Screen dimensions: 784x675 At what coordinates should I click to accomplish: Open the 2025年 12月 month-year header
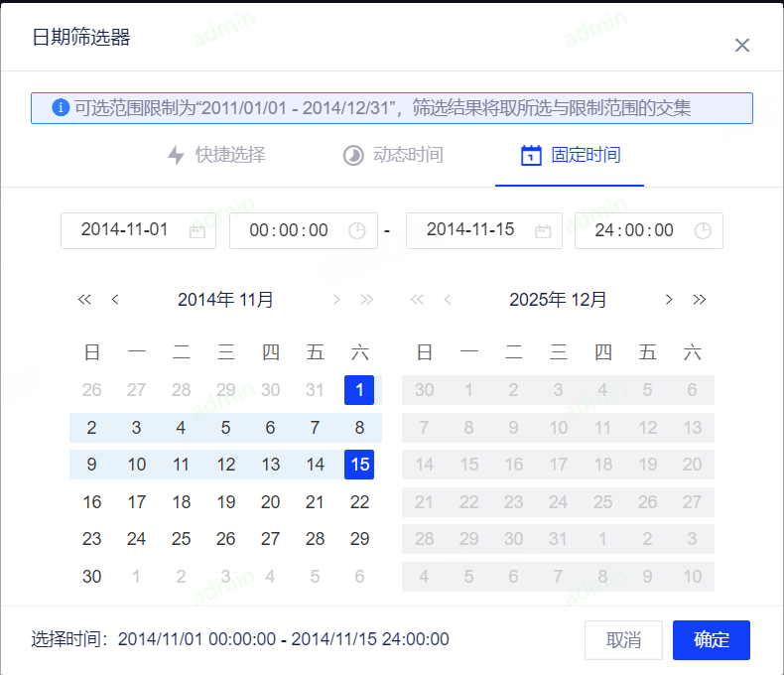click(558, 299)
